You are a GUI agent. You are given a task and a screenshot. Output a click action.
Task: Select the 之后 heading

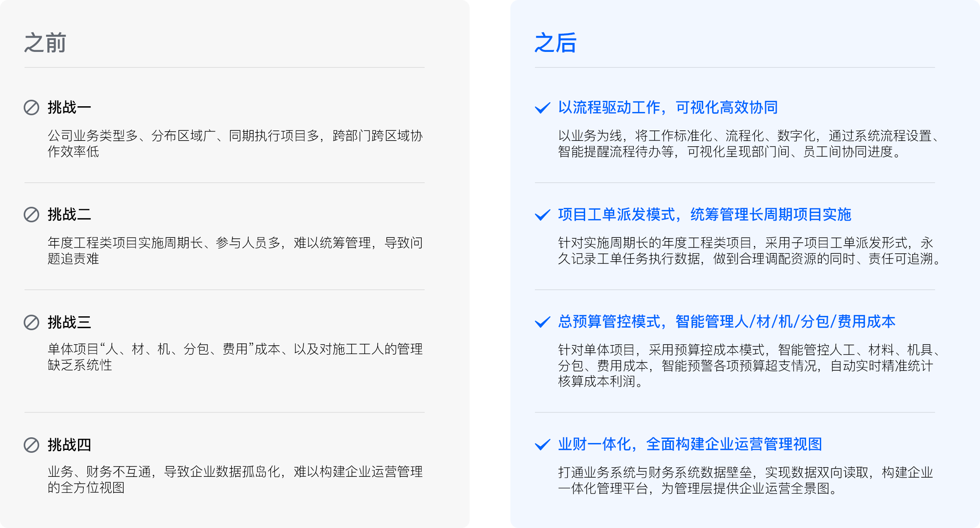pyautogui.click(x=555, y=43)
